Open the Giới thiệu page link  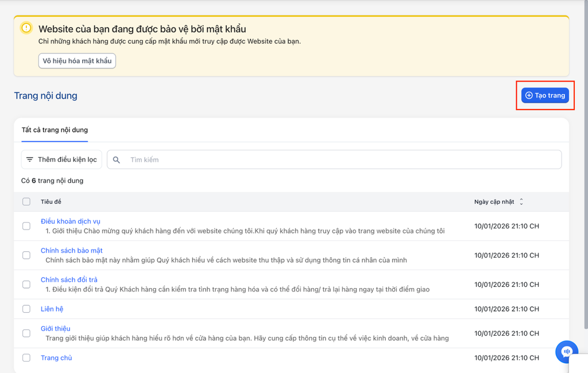pyautogui.click(x=56, y=328)
